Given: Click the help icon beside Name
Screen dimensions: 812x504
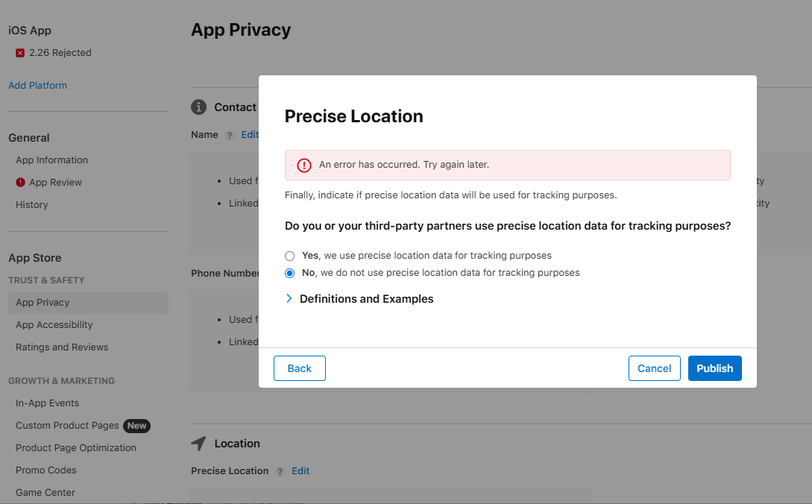Looking at the screenshot, I should click(230, 136).
